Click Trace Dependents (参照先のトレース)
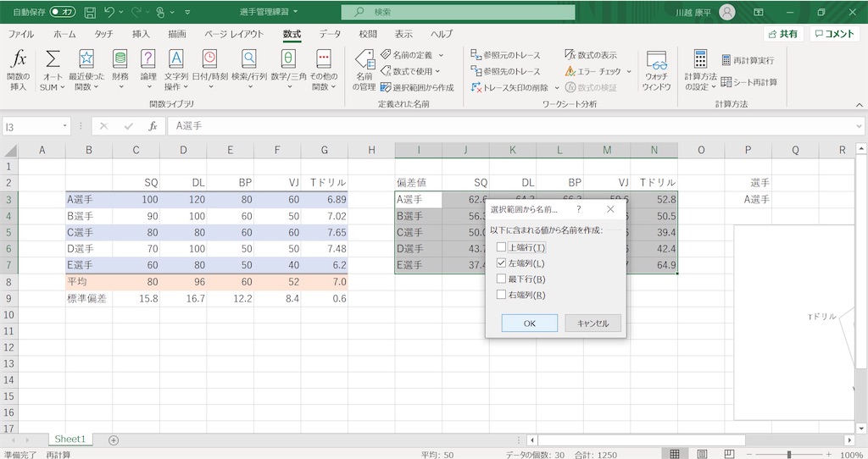The width and height of the screenshot is (868, 459). (x=505, y=71)
